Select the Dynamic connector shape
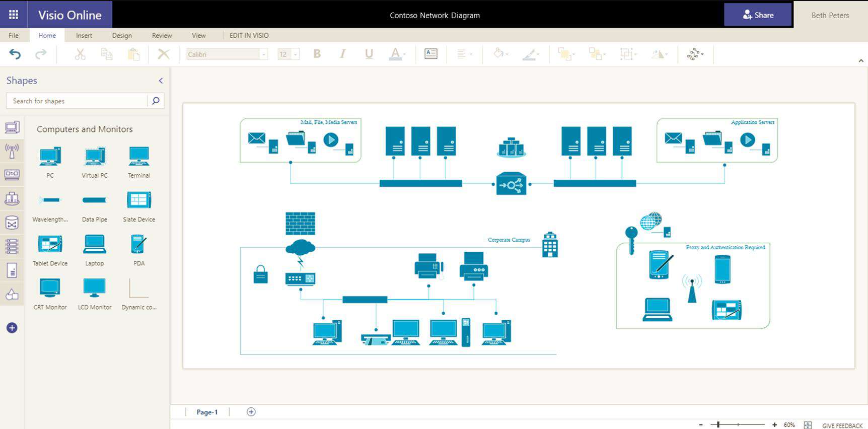 coord(139,294)
